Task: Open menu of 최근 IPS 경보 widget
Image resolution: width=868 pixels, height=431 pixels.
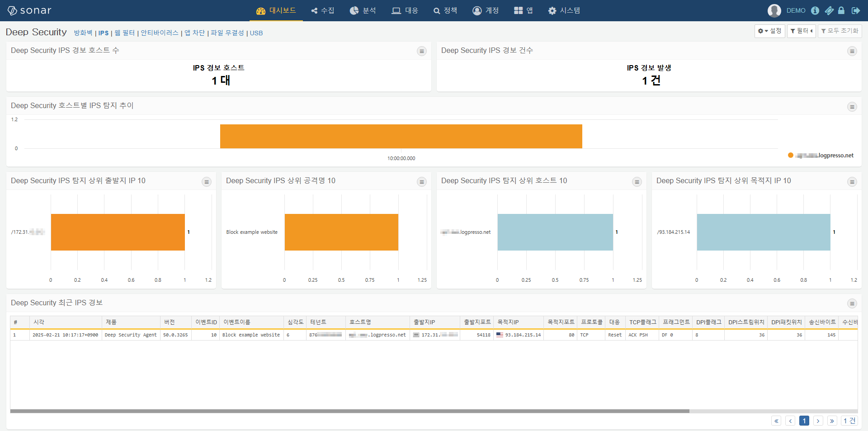Action: (x=852, y=303)
